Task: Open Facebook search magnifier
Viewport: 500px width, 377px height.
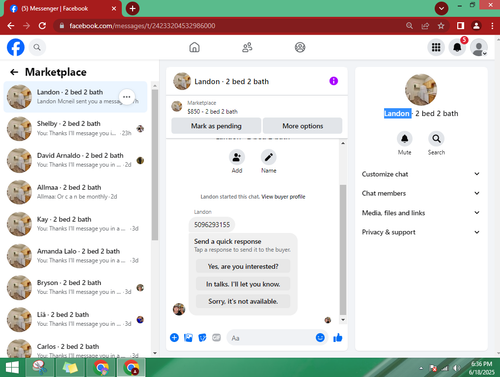Action: pos(37,47)
